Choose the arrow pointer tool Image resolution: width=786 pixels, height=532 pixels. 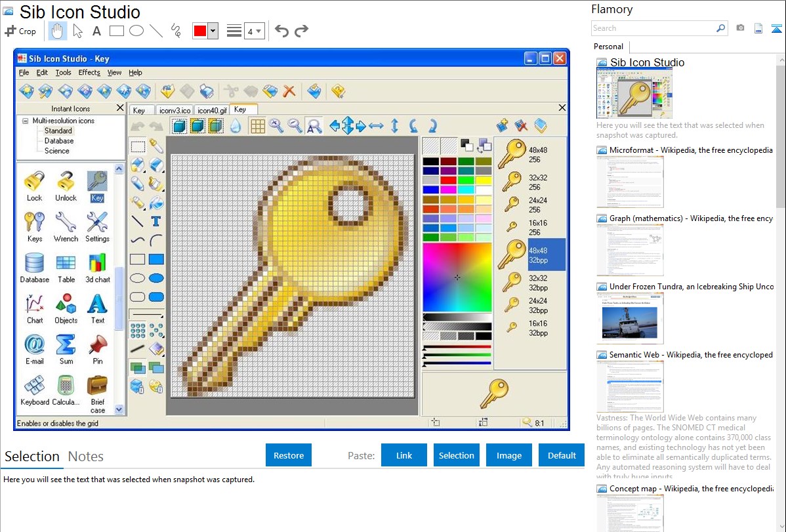tap(77, 31)
